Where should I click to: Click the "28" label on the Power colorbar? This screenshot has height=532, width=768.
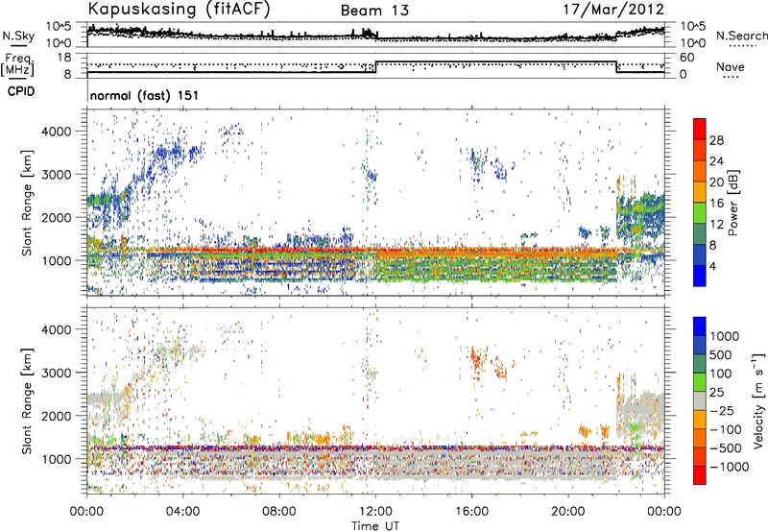click(716, 140)
